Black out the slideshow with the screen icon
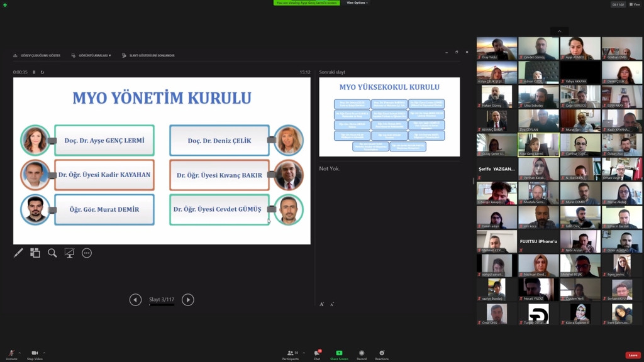The width and height of the screenshot is (644, 362). coord(69,253)
